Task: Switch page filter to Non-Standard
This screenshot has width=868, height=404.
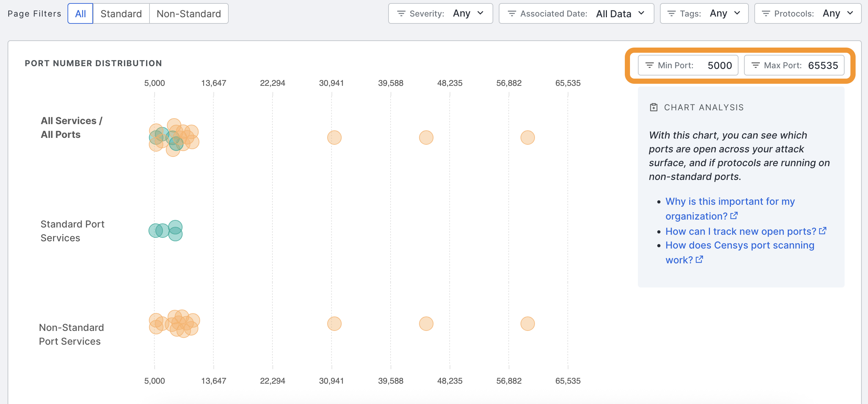Action: pyautogui.click(x=188, y=13)
